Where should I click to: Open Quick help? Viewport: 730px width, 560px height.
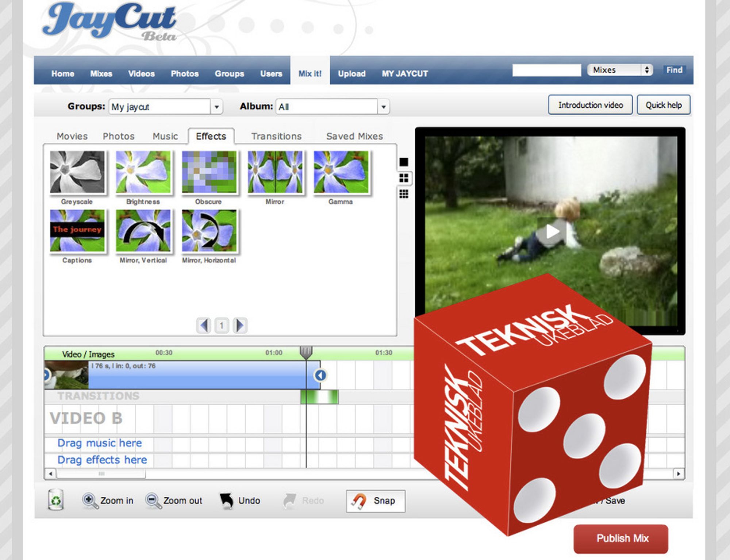click(664, 105)
